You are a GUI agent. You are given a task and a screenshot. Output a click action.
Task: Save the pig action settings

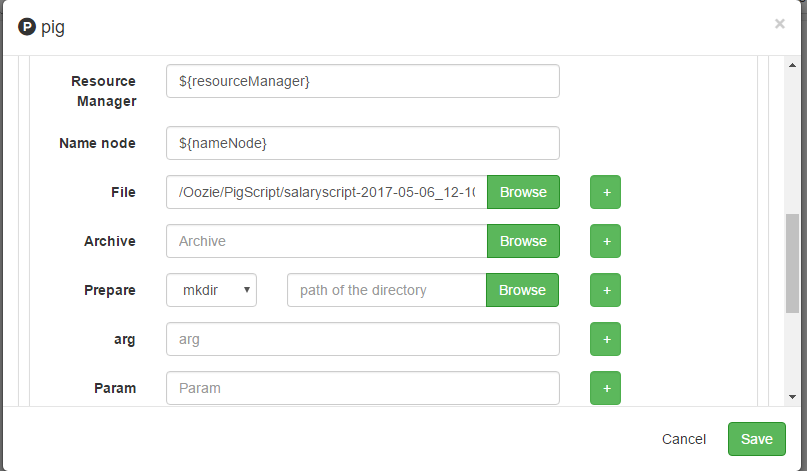(x=757, y=439)
